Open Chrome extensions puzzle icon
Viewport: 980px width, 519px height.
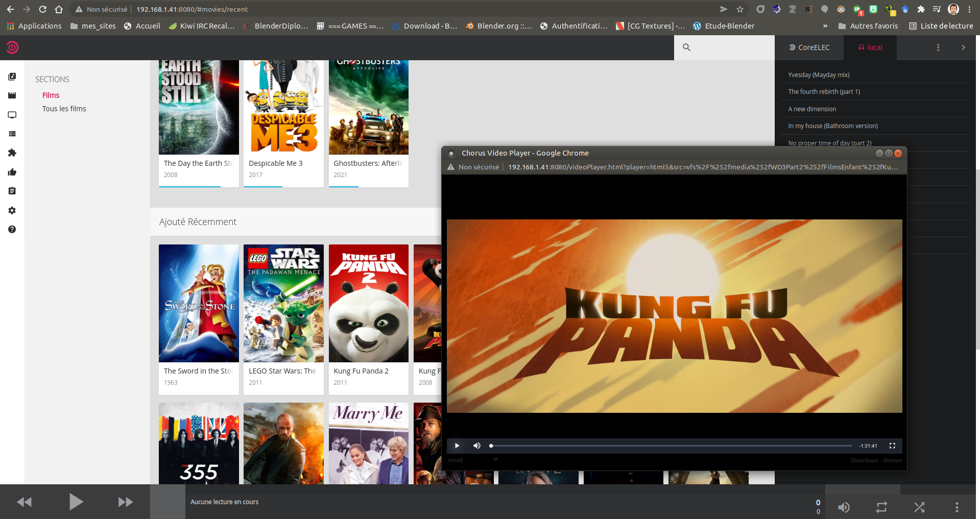click(x=921, y=9)
